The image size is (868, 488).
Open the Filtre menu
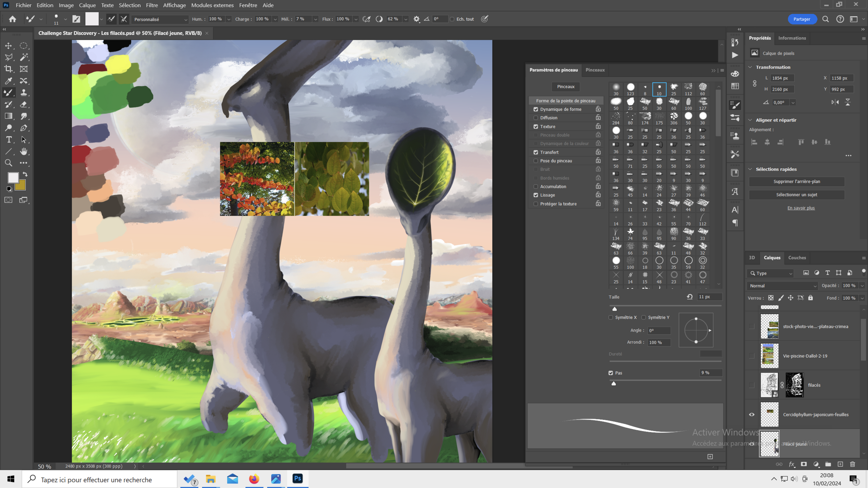click(152, 5)
